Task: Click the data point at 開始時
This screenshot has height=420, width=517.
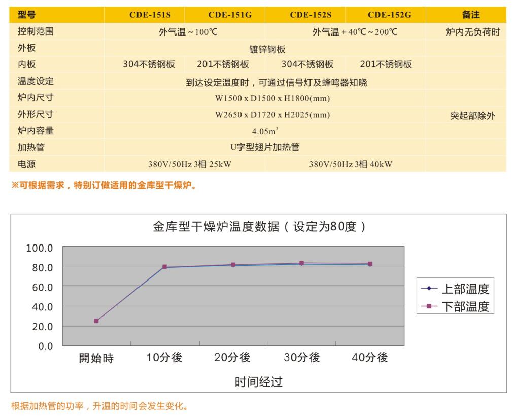Action: [x=96, y=321]
